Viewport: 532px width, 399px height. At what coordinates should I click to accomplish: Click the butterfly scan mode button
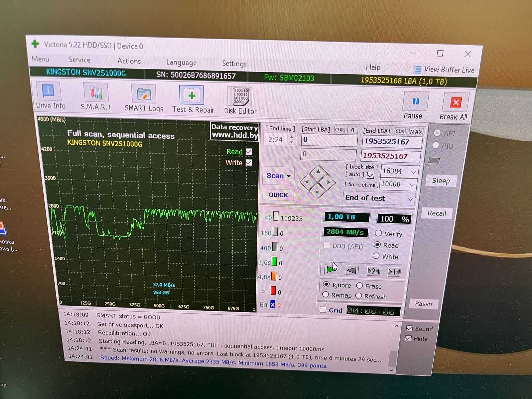pos(394,272)
